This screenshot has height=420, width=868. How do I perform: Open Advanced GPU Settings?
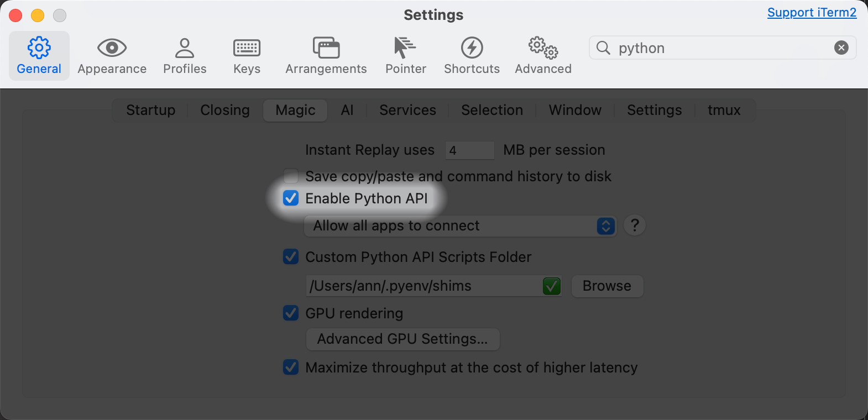pyautogui.click(x=402, y=339)
